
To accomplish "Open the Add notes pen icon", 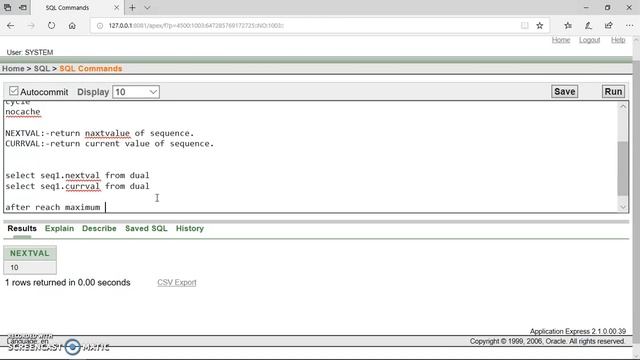I will (588, 26).
